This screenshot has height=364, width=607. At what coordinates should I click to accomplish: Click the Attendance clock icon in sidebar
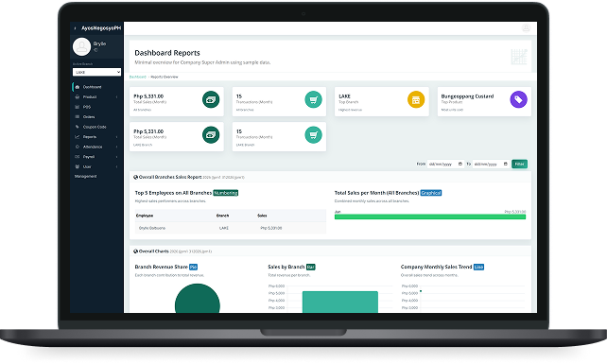tap(78, 147)
